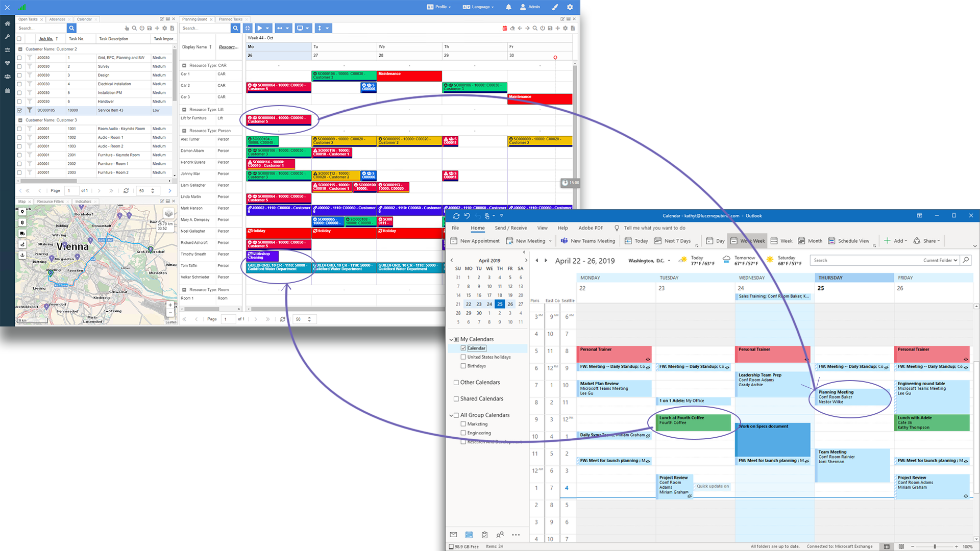
Task: Click the Next 7 Days button in Outlook
Action: tap(673, 241)
